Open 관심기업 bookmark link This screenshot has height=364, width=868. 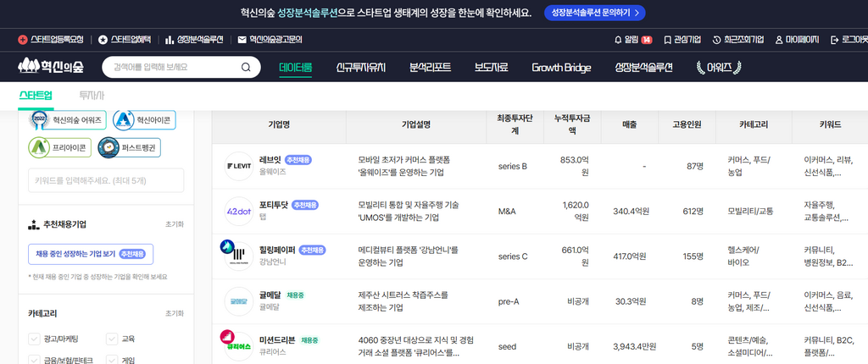click(682, 40)
